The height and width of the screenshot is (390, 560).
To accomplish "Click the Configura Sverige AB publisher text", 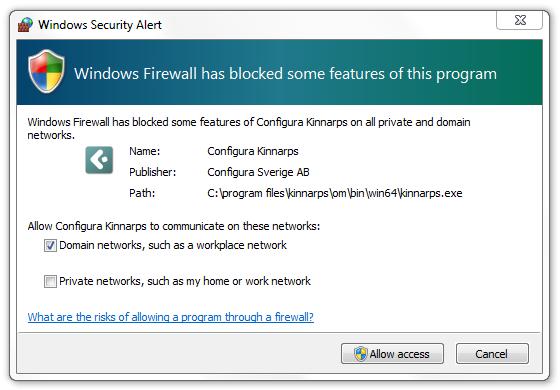I will pyautogui.click(x=258, y=172).
